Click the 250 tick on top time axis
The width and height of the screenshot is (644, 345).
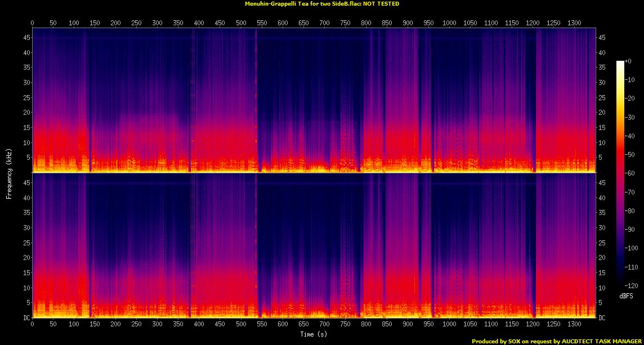137,23
